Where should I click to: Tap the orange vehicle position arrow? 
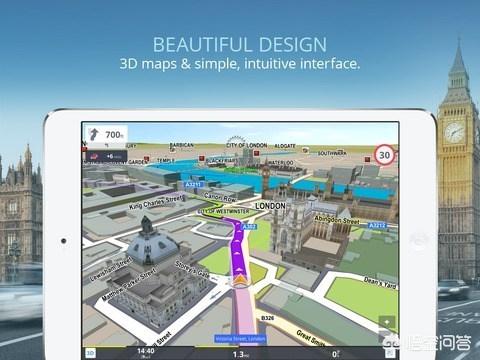click(239, 281)
